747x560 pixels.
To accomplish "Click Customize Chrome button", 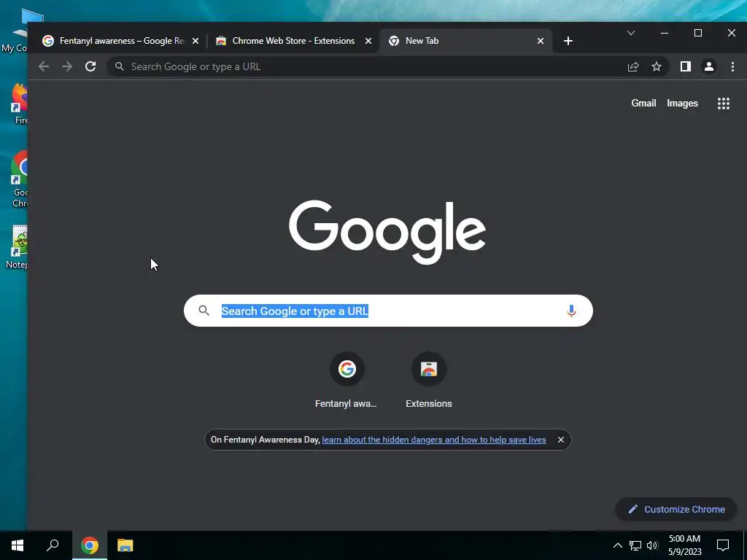I will [x=676, y=509].
